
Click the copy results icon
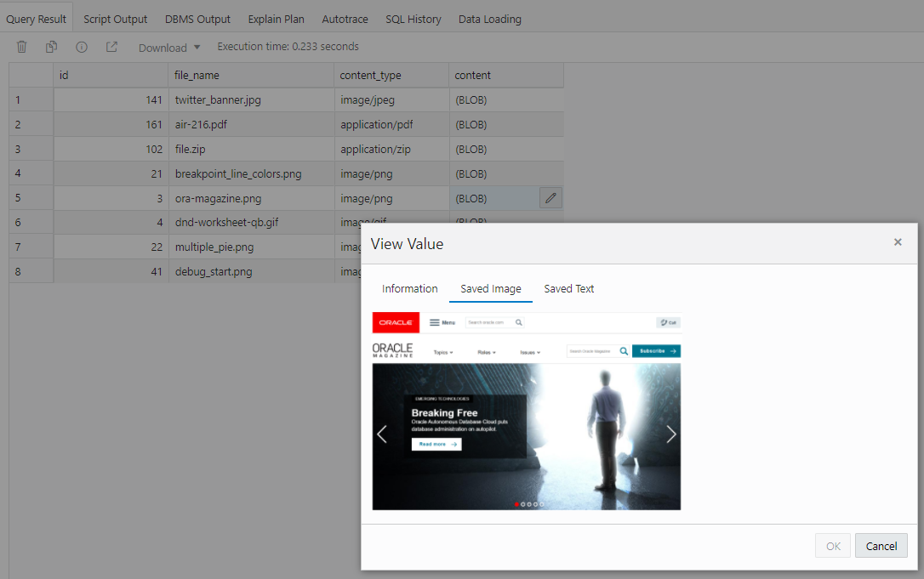click(52, 47)
